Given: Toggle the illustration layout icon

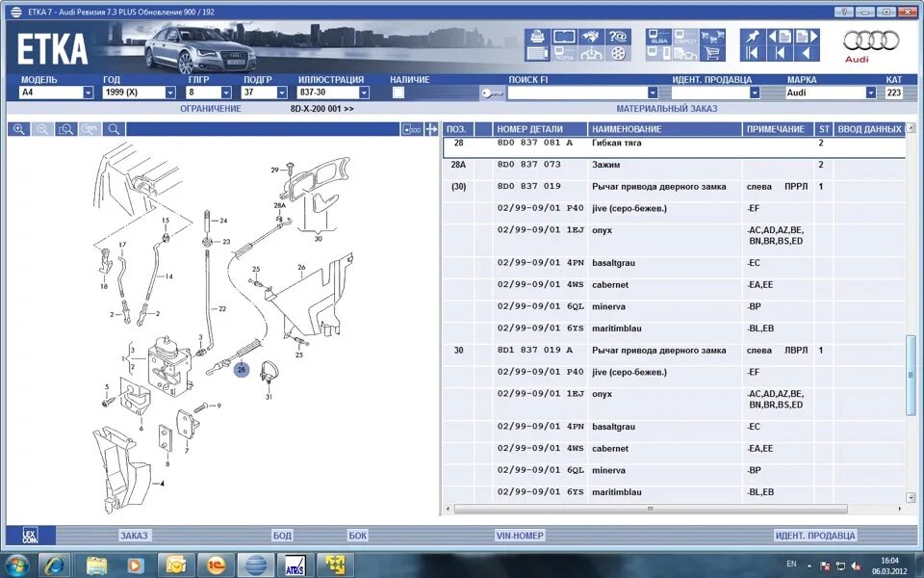Looking at the screenshot, I should pos(412,129).
